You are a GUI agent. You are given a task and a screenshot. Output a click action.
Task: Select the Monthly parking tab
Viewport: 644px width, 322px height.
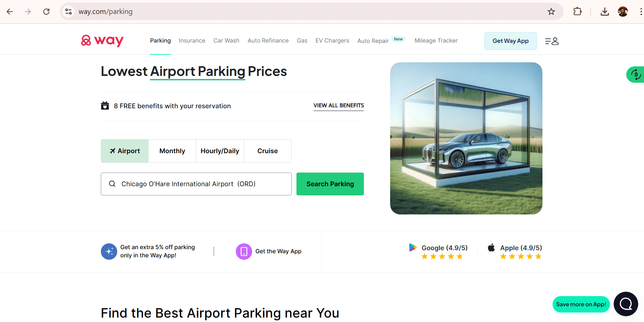click(172, 151)
